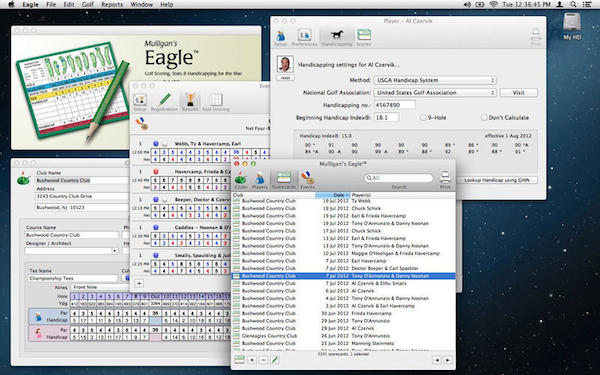
Task: Click the women's tee player icon in course table
Action: 39,333
